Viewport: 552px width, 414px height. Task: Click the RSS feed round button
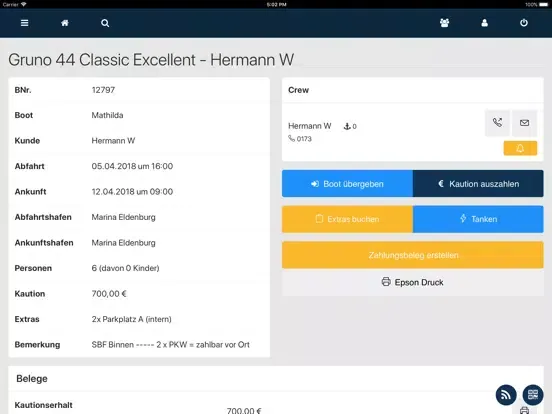(506, 395)
